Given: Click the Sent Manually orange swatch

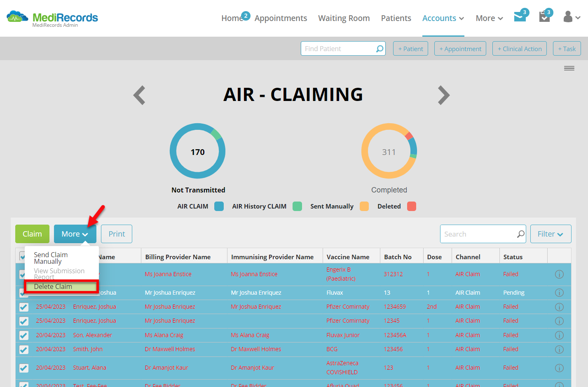Looking at the screenshot, I should (364, 206).
